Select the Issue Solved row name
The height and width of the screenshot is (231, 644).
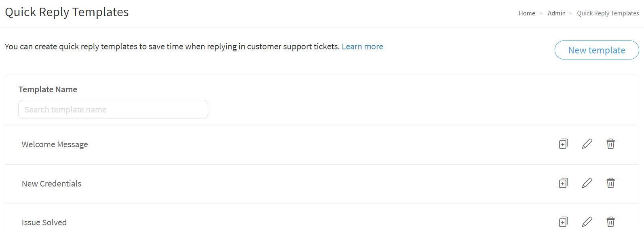(x=44, y=223)
